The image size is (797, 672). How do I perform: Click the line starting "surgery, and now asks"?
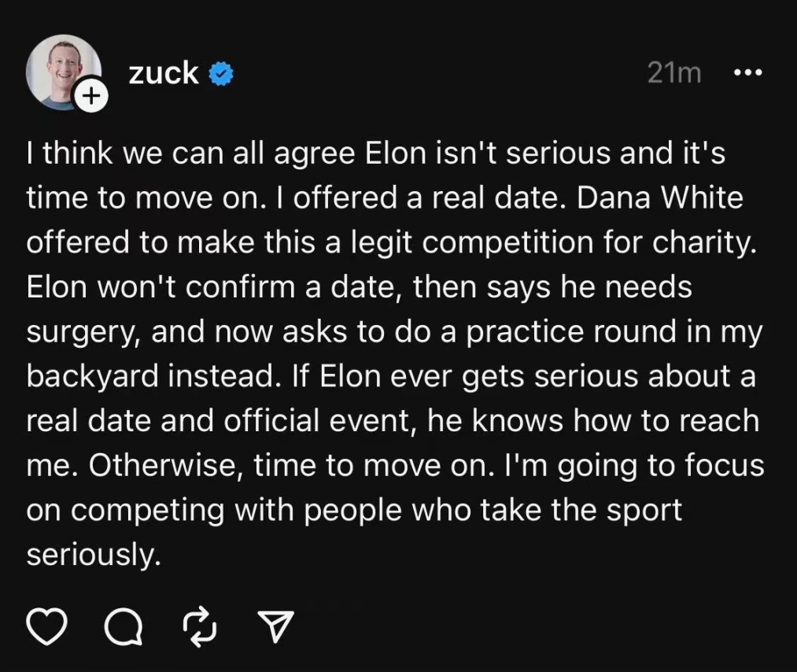pyautogui.click(x=394, y=331)
